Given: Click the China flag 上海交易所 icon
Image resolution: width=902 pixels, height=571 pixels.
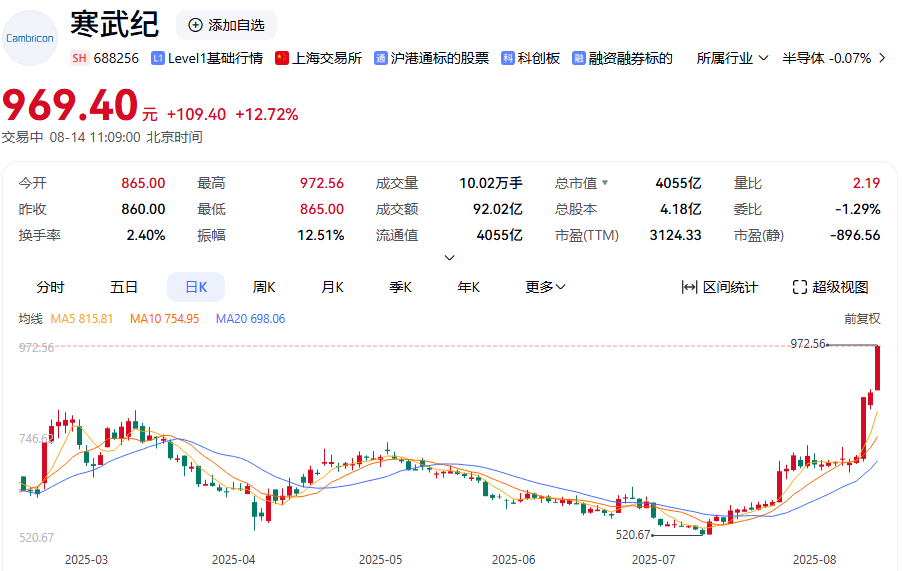Looking at the screenshot, I should click(x=282, y=58).
